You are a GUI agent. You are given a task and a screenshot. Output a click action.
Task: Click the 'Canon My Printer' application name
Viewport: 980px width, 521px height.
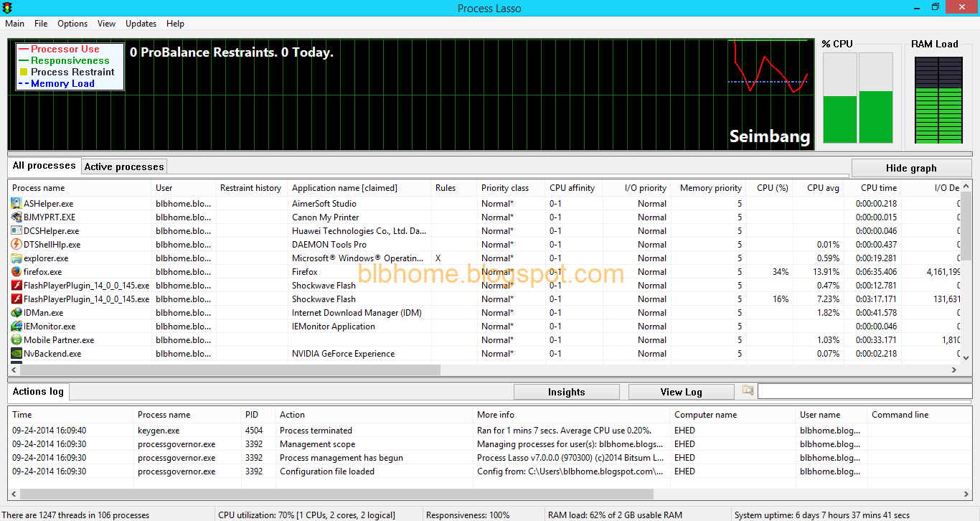click(326, 217)
